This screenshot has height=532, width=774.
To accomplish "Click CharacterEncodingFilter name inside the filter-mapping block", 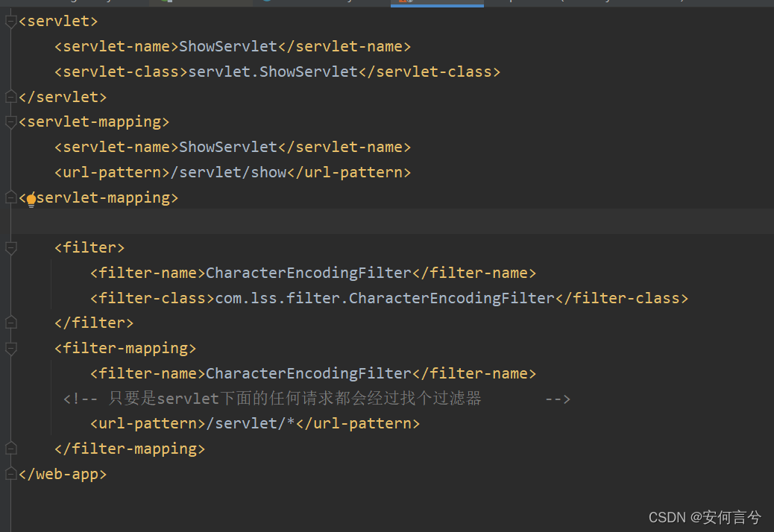I will (x=309, y=374).
